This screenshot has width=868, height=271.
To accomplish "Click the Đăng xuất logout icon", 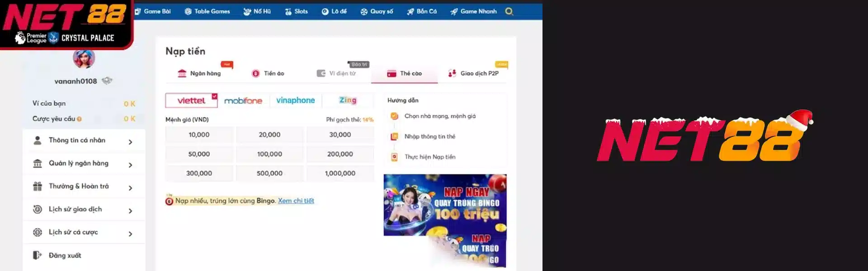I will pos(38,255).
